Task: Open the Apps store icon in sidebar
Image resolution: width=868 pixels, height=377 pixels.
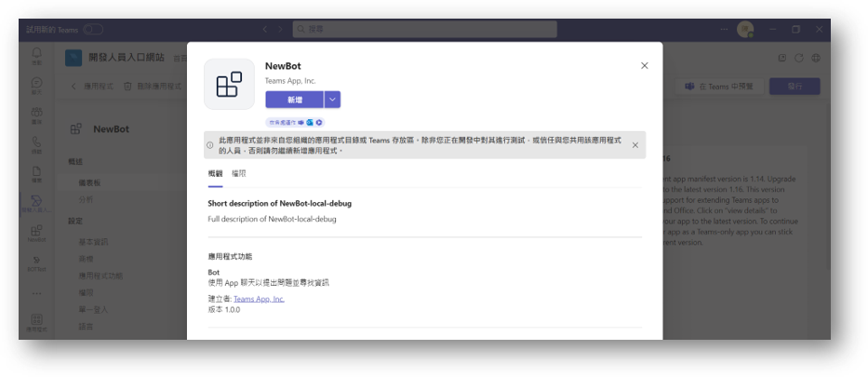Action: 36,322
